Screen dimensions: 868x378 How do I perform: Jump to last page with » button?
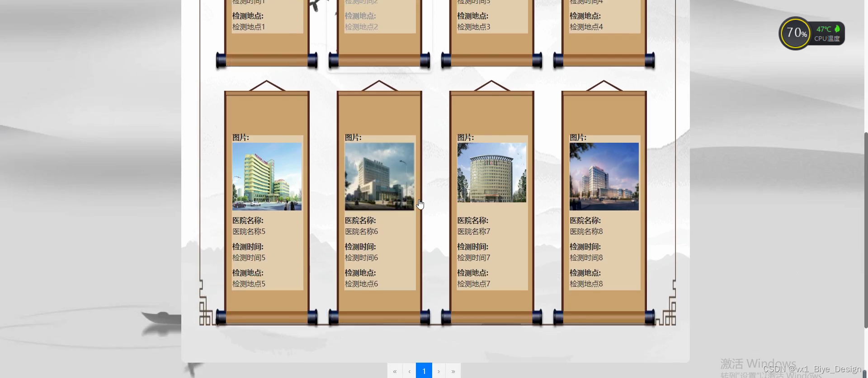pyautogui.click(x=453, y=371)
